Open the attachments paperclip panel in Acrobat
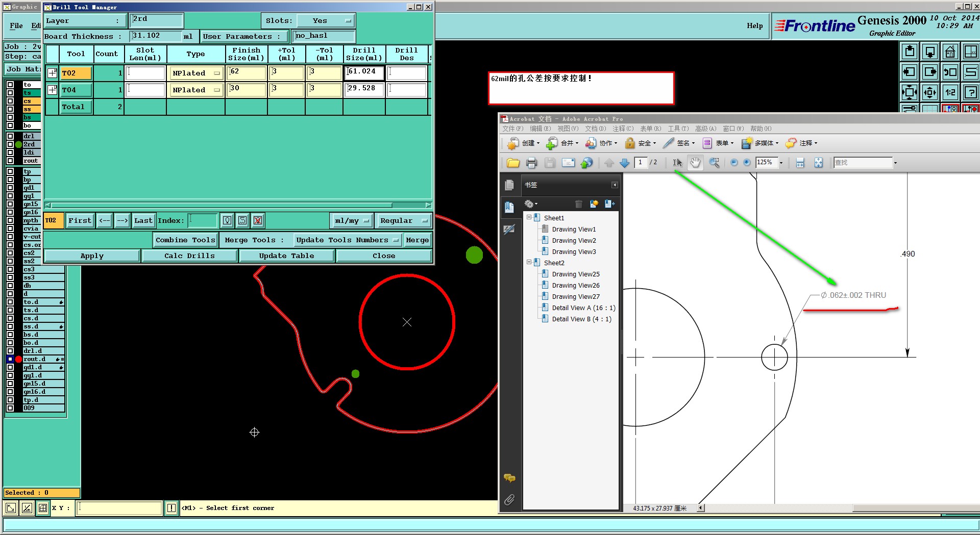Image resolution: width=980 pixels, height=535 pixels. [509, 500]
